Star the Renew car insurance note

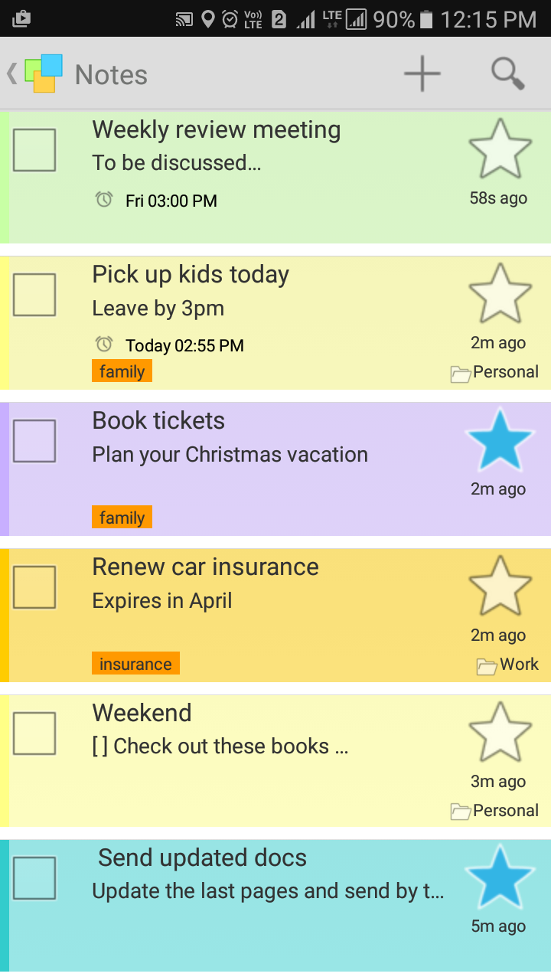(x=500, y=586)
